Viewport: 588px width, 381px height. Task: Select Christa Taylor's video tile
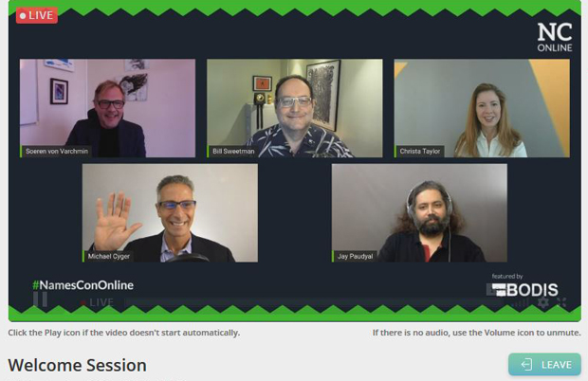[482, 108]
